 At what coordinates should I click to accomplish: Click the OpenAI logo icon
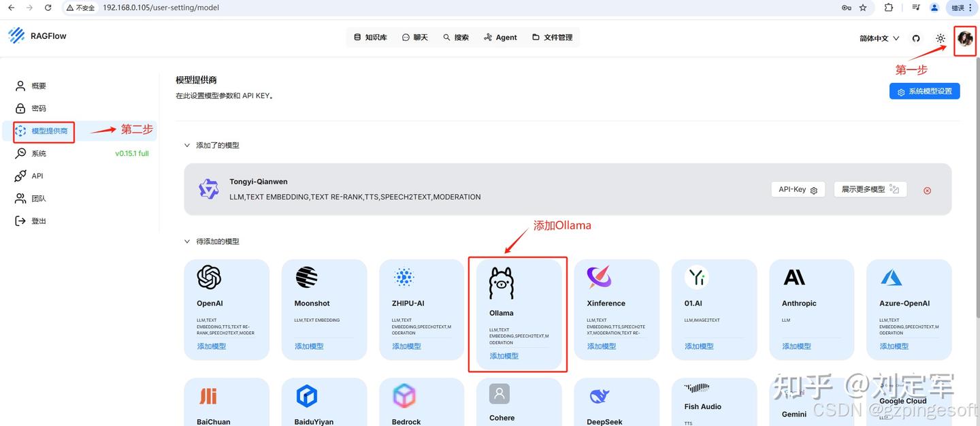(209, 277)
